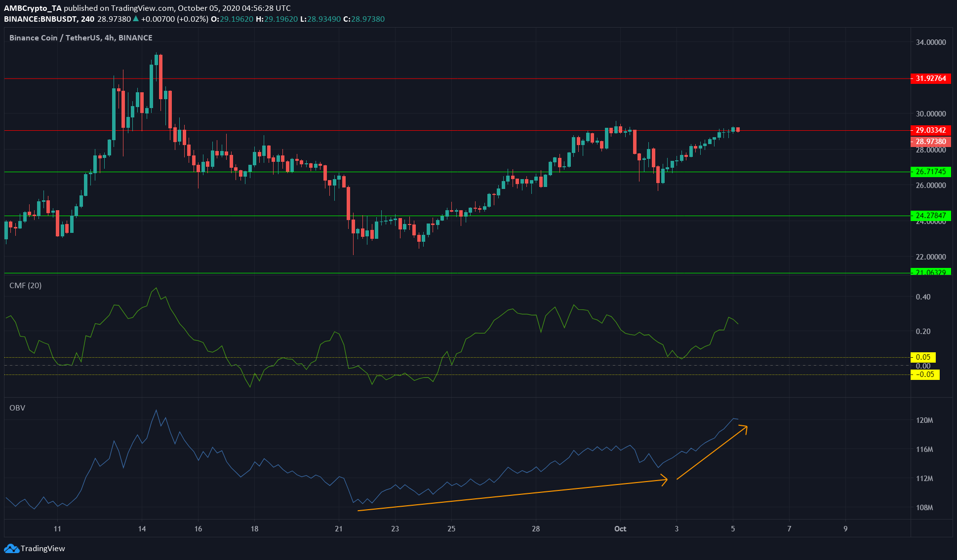The image size is (957, 560).
Task: Click the 0.40 CMF axis value
Action: click(923, 297)
